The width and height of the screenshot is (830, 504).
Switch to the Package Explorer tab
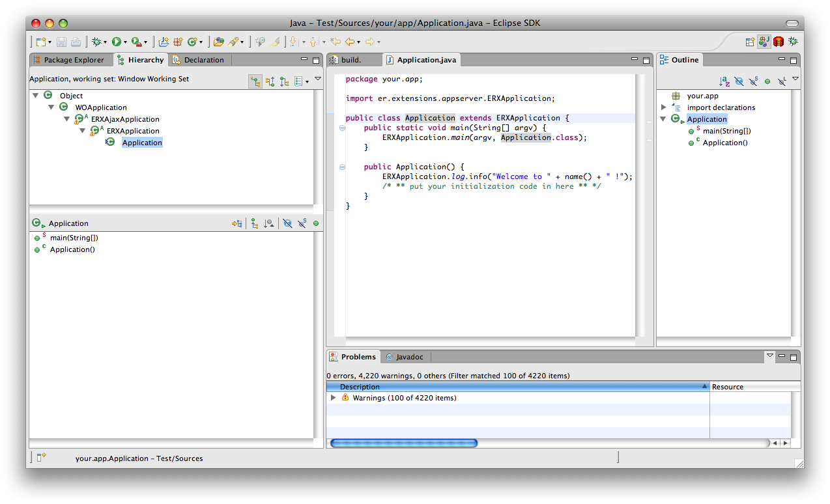72,60
